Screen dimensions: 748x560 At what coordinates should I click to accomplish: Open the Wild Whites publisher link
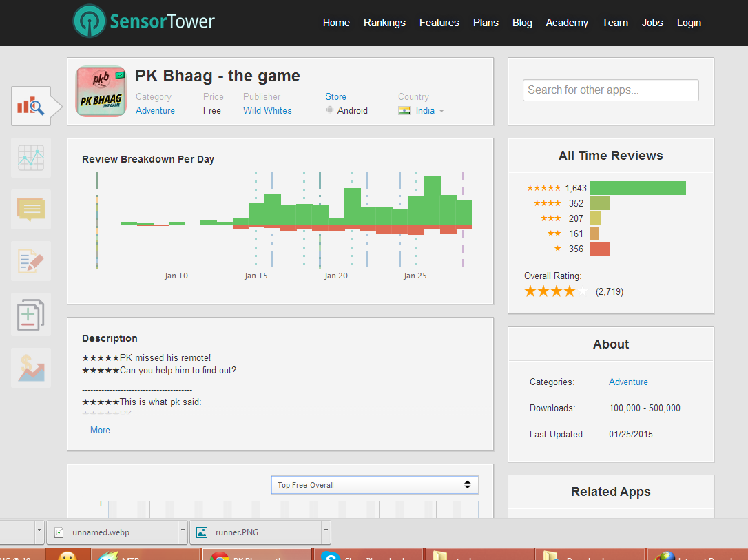[x=267, y=111]
